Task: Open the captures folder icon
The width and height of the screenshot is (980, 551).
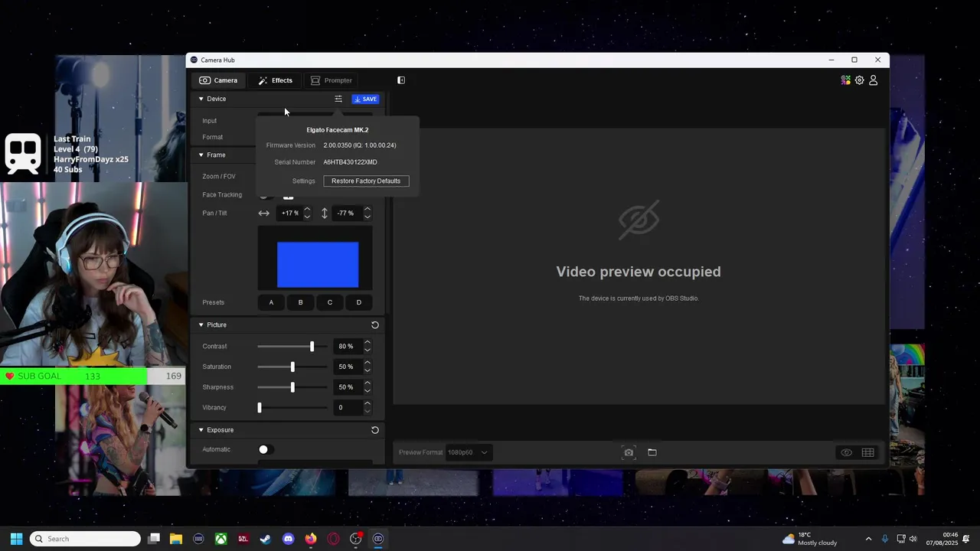Action: [x=652, y=452]
